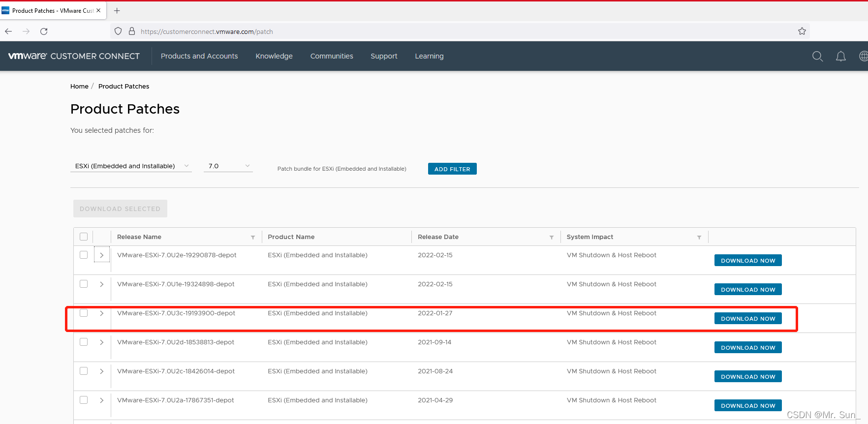Select the release date 2022-01-27 cell
Image resolution: width=868 pixels, height=424 pixels.
pyautogui.click(x=435, y=313)
